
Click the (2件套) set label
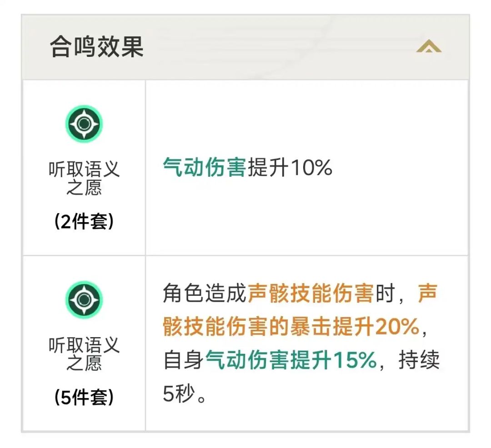pyautogui.click(x=84, y=222)
